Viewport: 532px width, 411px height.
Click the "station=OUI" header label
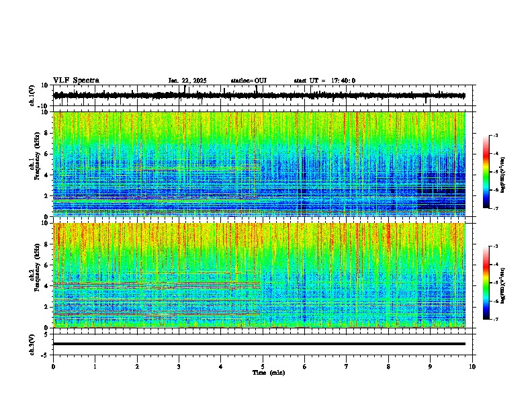pos(249,81)
